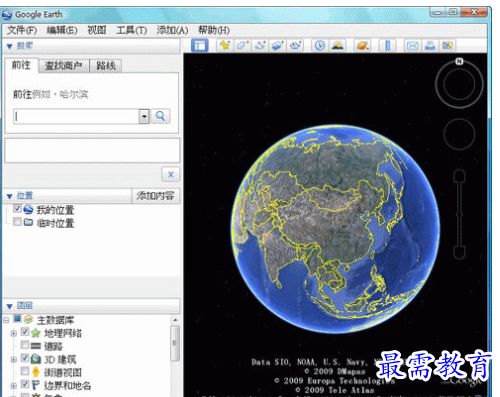Image resolution: width=500 pixels, height=397 pixels.
Task: Click the layers icon beside 主数据库
Action: click(x=28, y=320)
